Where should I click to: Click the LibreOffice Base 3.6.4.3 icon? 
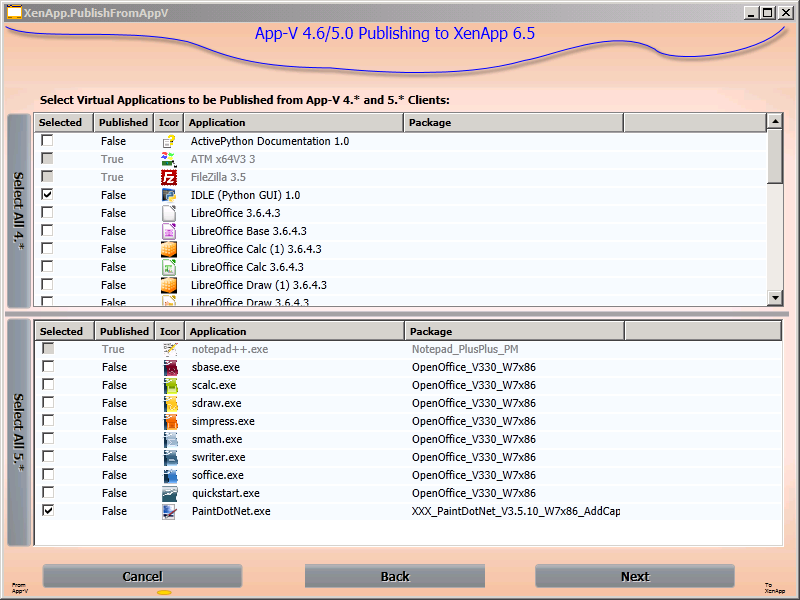(169, 231)
